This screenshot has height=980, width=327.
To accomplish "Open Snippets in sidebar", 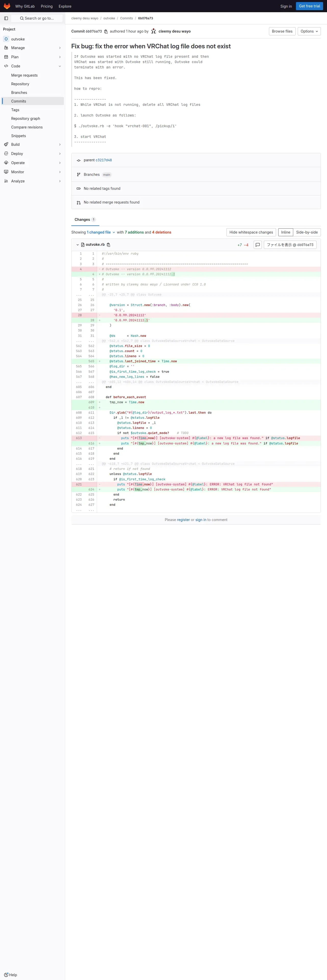I will point(33,136).
